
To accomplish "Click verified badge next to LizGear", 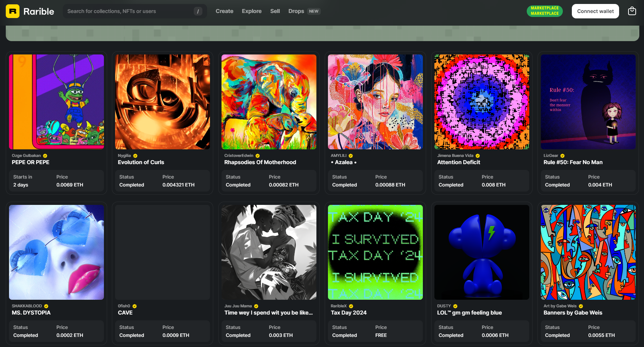I will click(x=562, y=156).
